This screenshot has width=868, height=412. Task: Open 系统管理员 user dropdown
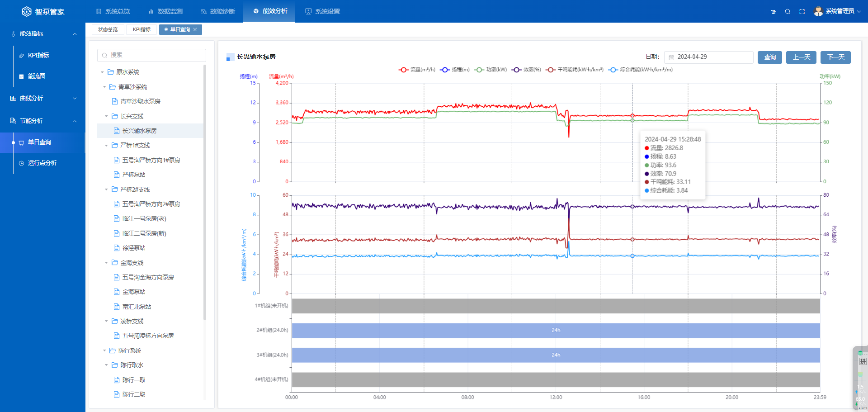[x=838, y=11]
